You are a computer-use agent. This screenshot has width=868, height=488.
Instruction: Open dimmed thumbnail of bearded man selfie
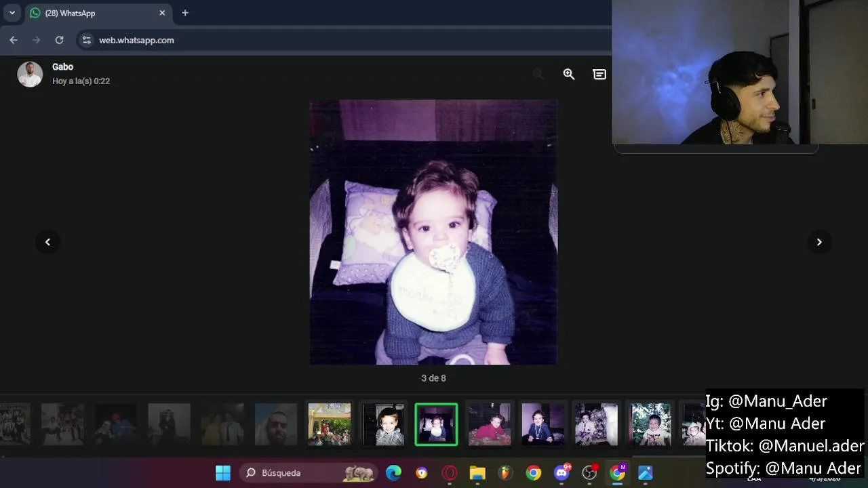[276, 424]
